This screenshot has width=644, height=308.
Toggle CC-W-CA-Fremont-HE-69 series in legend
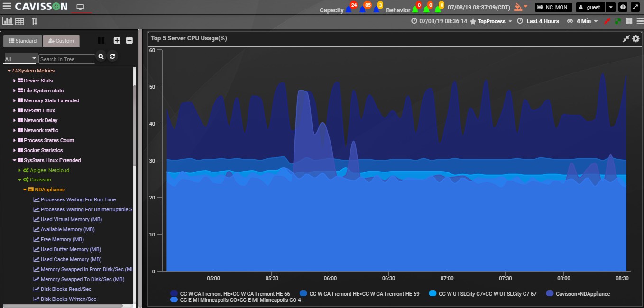pyautogui.click(x=359, y=294)
